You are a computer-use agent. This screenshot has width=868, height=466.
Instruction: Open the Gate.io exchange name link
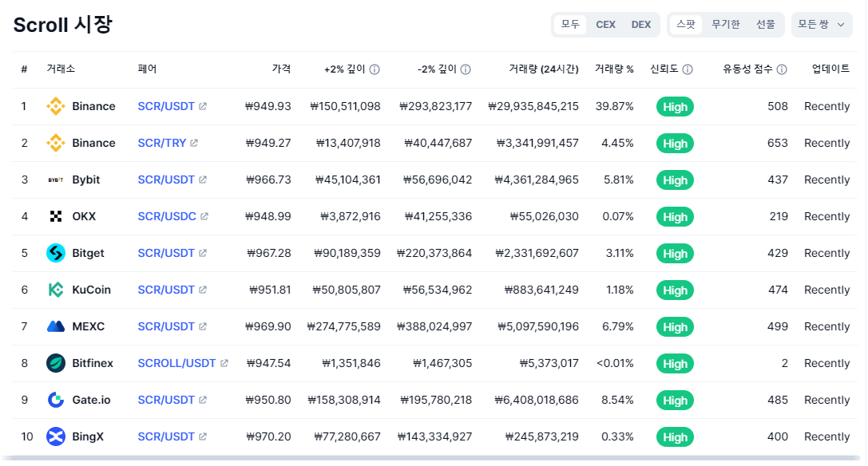pos(91,400)
